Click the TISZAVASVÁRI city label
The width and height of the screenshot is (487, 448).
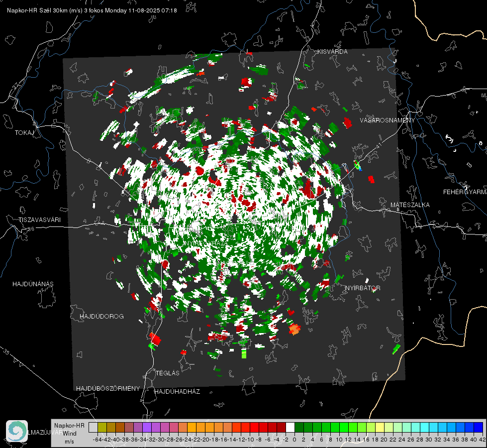click(x=39, y=220)
